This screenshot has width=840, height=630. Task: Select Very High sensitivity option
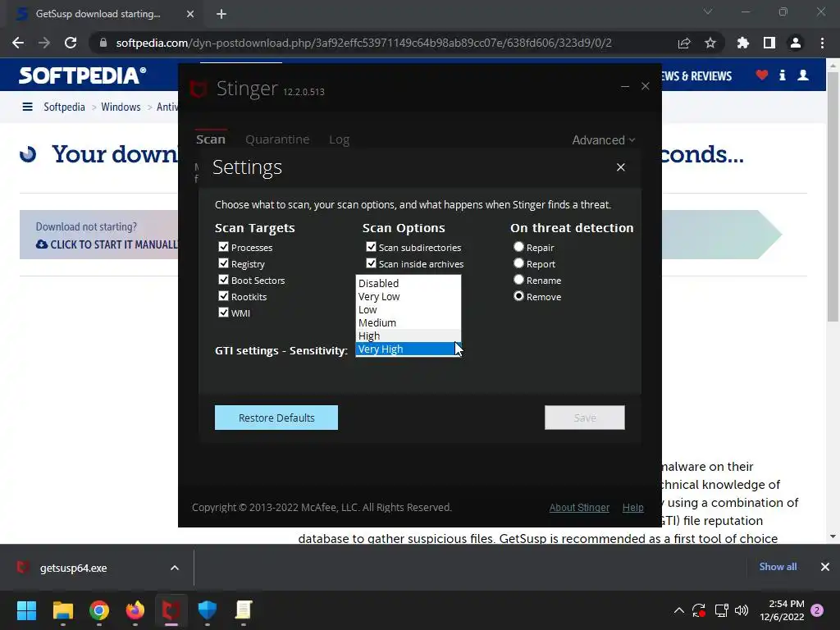pos(408,349)
